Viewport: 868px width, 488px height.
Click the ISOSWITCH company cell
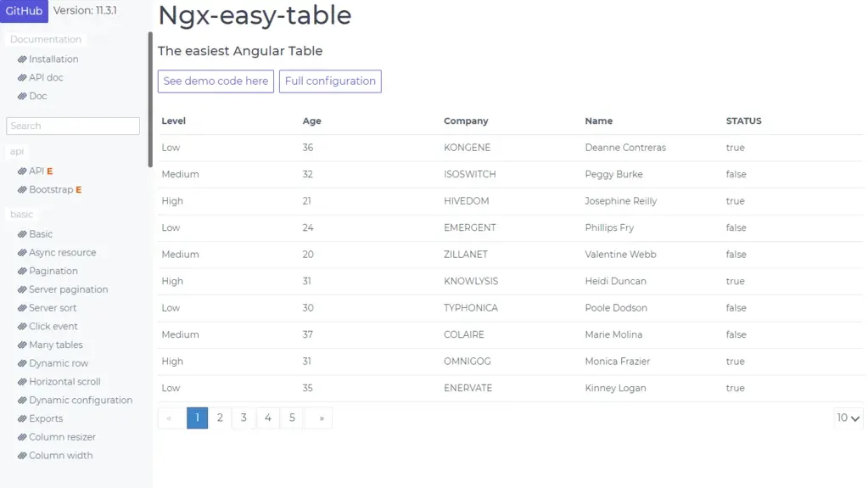click(x=469, y=174)
